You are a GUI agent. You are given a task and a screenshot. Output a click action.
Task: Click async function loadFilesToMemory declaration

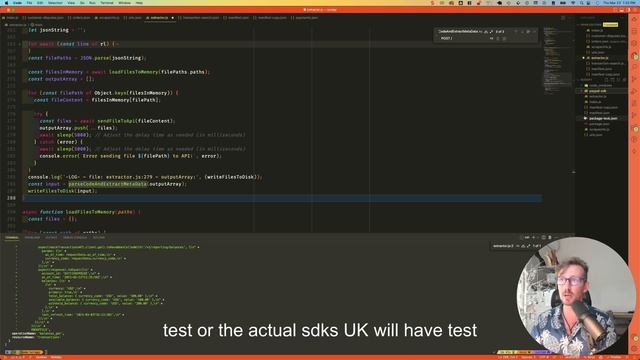(82, 212)
